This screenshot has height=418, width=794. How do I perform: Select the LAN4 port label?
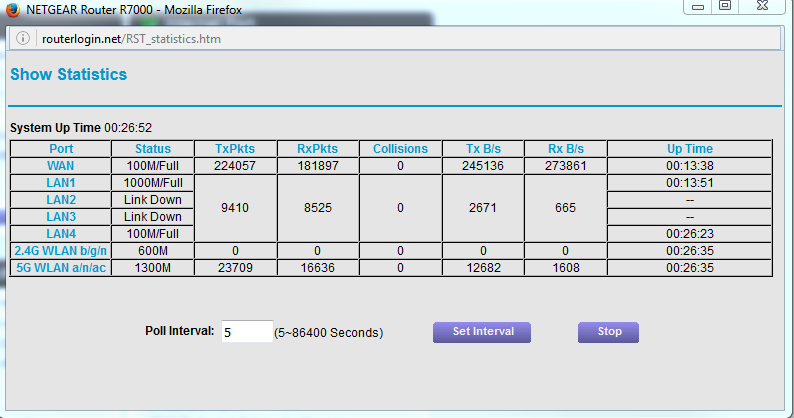pyautogui.click(x=61, y=234)
